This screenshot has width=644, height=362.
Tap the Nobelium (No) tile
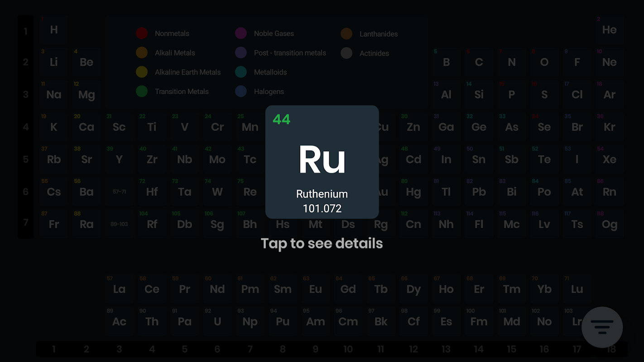[544, 322]
